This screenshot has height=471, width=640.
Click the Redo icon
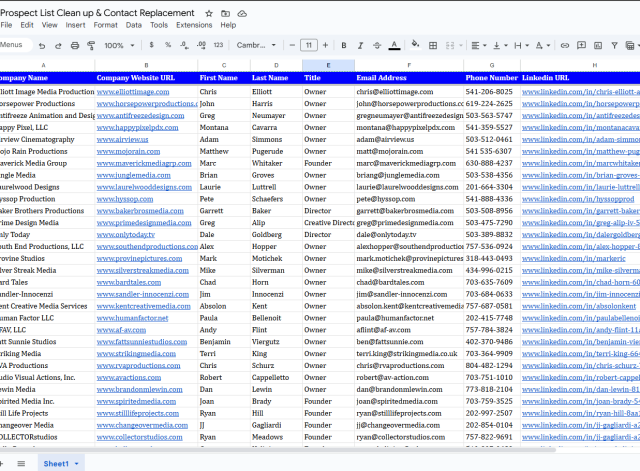[x=58, y=46]
